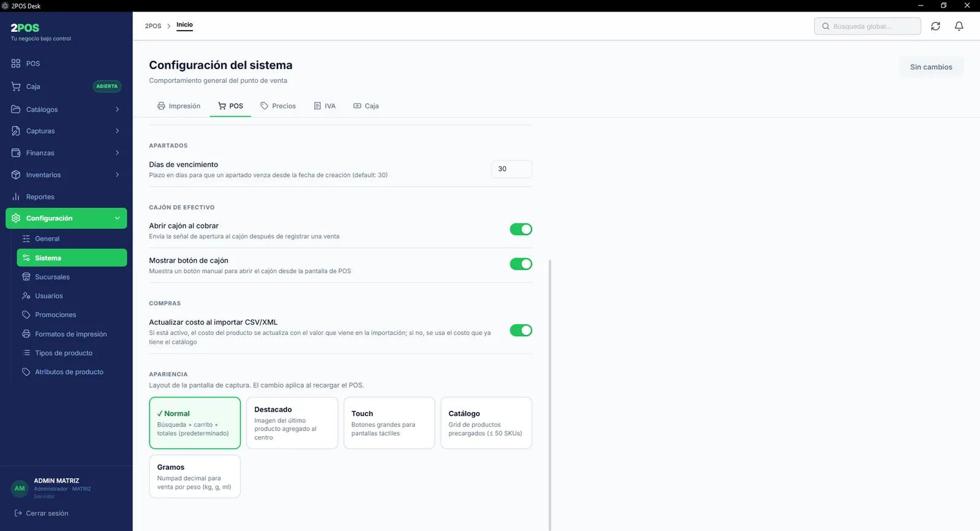Open Promociones settings page
The width and height of the screenshot is (980, 531).
click(x=72, y=315)
